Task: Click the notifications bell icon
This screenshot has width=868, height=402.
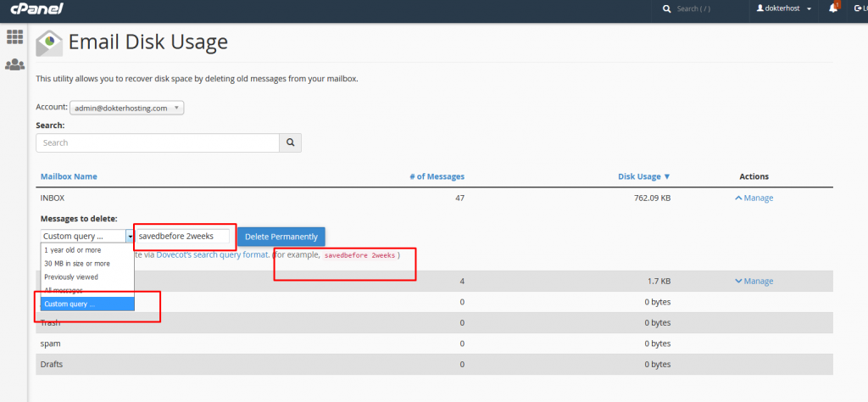Action: point(833,8)
